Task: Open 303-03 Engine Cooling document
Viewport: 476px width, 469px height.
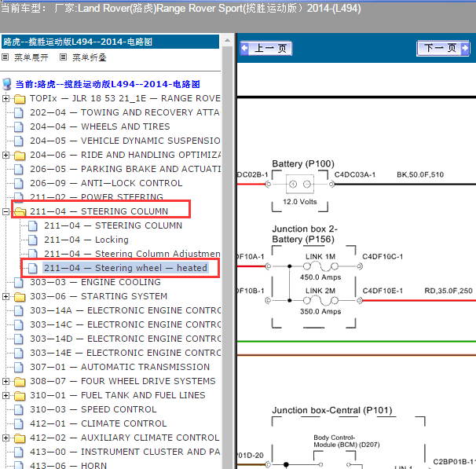Action: (95, 282)
